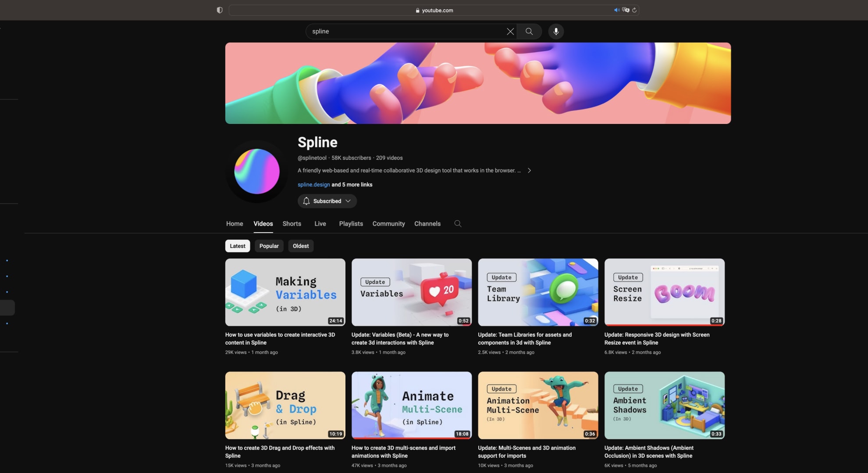Click the reload page icon in the address bar

(634, 10)
